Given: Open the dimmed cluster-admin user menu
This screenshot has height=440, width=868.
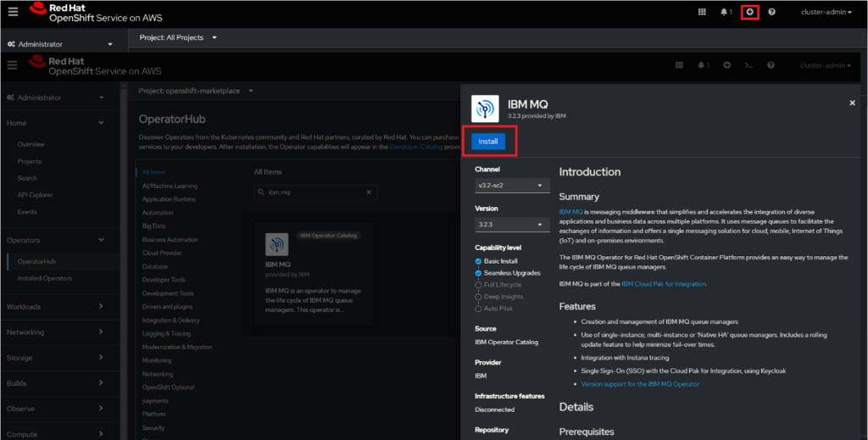Looking at the screenshot, I should 826,65.
